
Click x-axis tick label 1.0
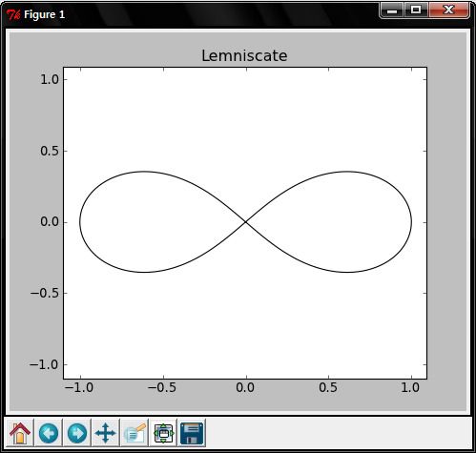(410, 387)
